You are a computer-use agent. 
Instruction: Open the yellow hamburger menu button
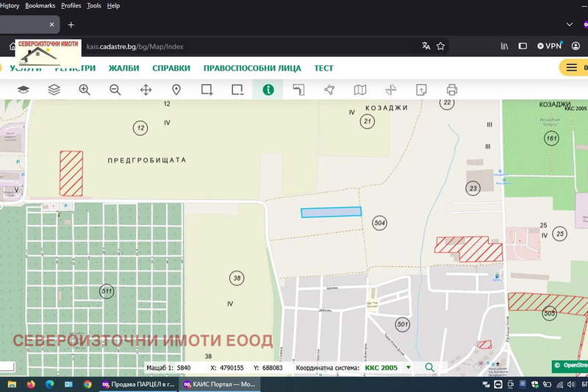[x=573, y=68]
